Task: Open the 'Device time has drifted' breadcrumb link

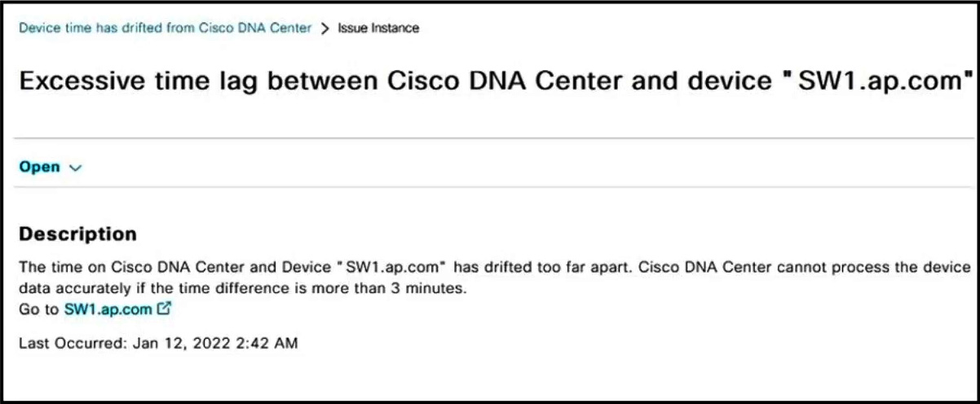Action: click(x=165, y=28)
